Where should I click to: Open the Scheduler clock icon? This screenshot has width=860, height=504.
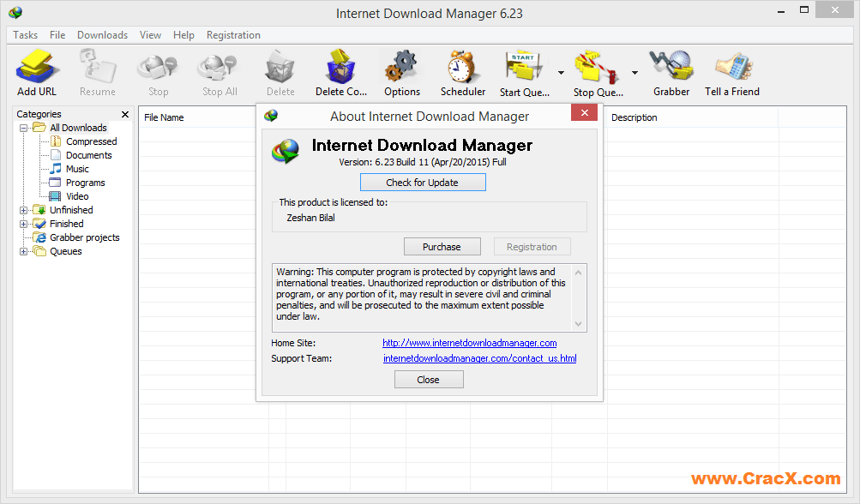(x=462, y=66)
